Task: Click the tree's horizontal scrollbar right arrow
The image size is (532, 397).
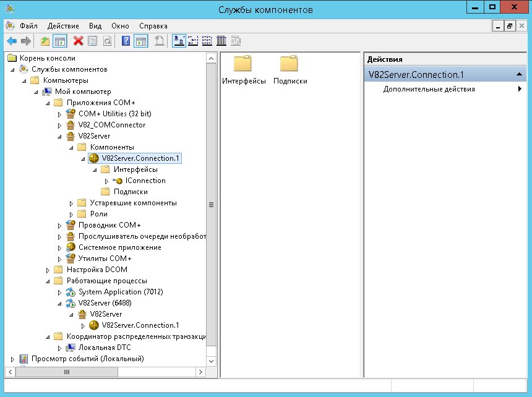Action: (200, 372)
